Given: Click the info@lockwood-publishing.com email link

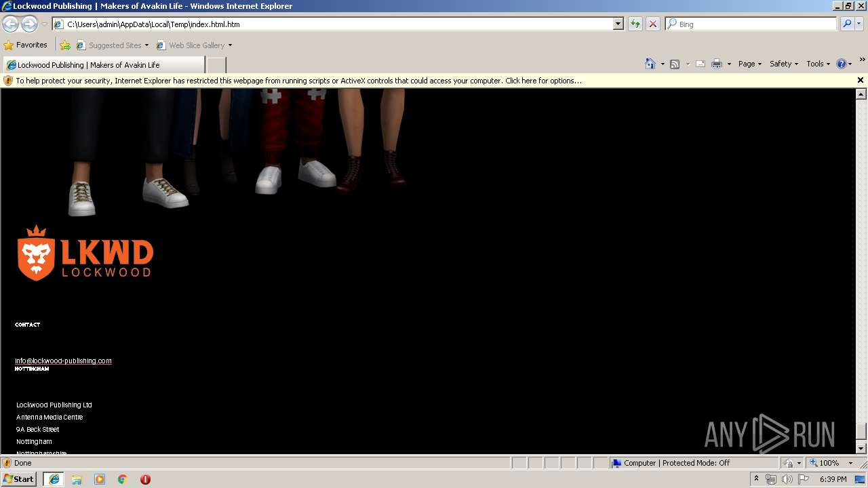Looking at the screenshot, I should [x=63, y=361].
